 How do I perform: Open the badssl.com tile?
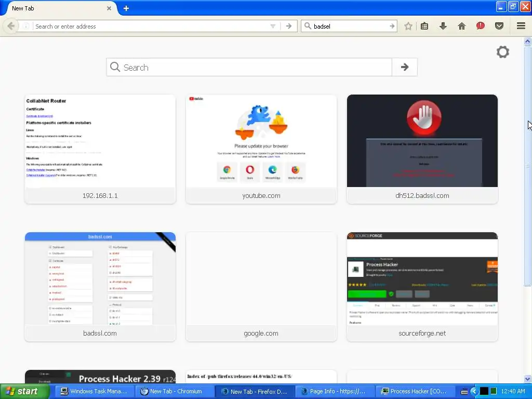tap(100, 287)
